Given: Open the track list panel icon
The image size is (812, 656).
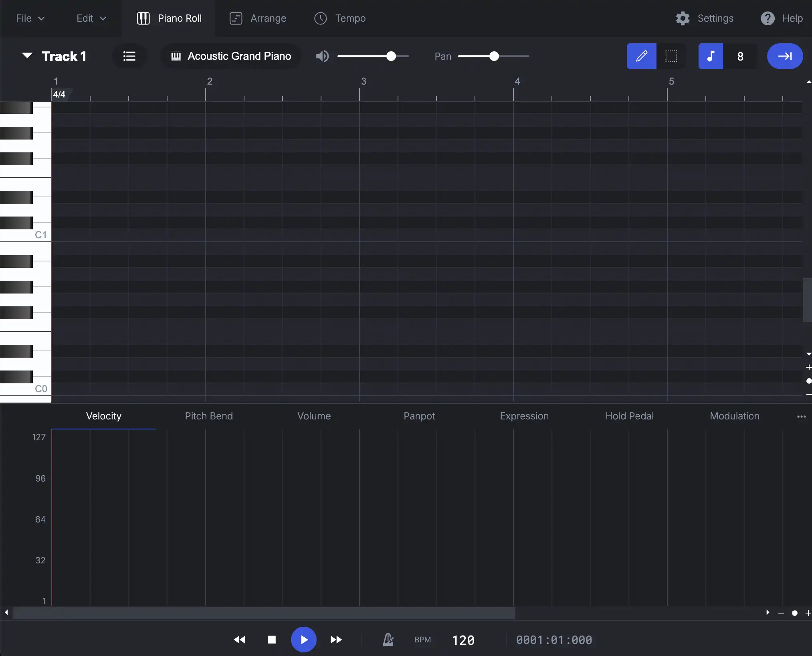Looking at the screenshot, I should 129,56.
